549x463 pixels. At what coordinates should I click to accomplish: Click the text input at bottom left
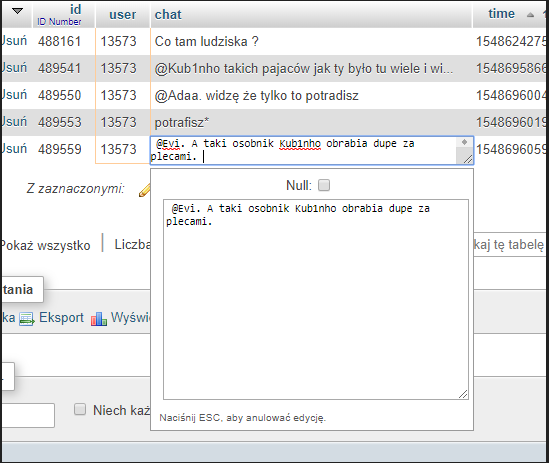pyautogui.click(x=28, y=415)
